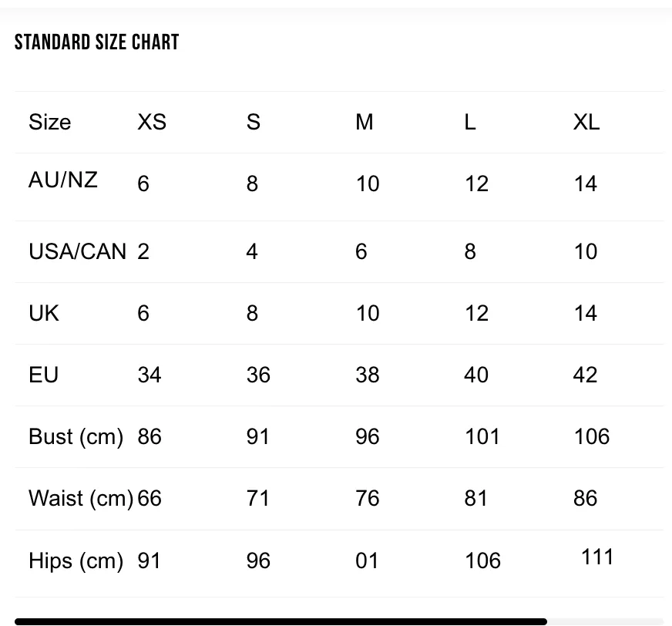
Task: Select the EU row label
Action: tap(43, 375)
